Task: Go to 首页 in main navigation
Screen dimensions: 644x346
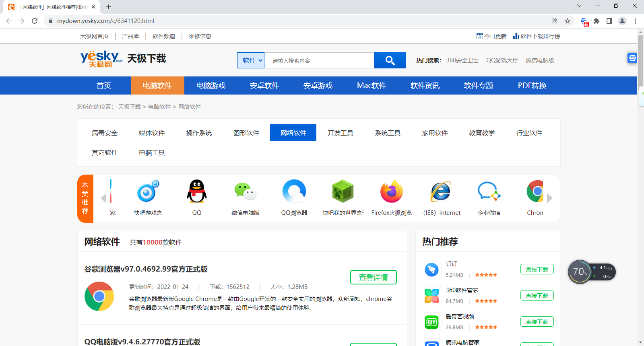Action: click(x=104, y=85)
